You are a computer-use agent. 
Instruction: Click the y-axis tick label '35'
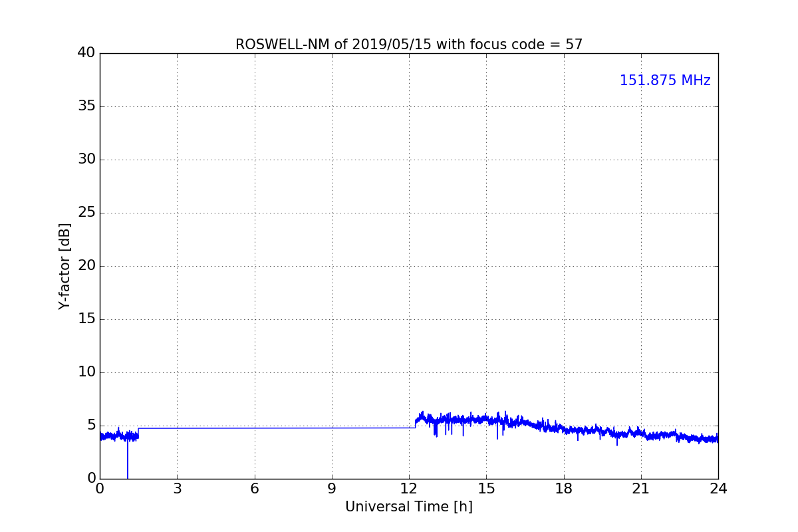point(86,106)
